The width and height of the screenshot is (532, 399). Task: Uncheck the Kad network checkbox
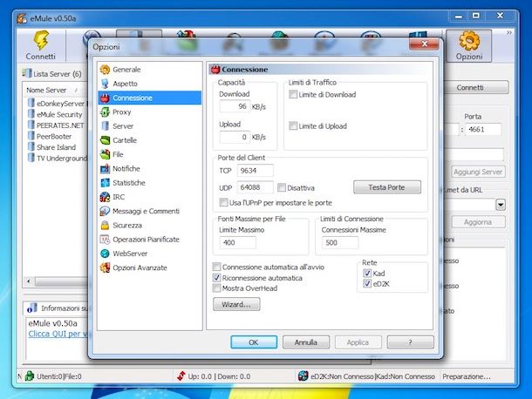(x=367, y=274)
